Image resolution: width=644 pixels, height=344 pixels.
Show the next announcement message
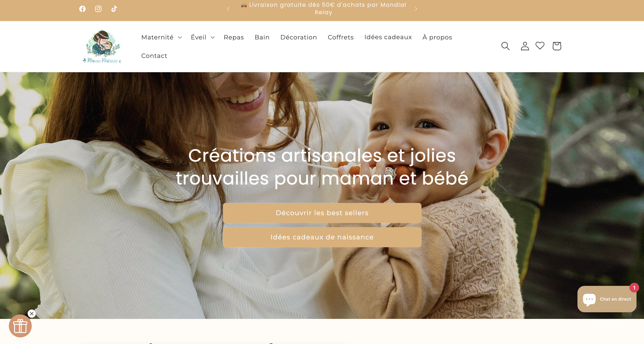click(x=416, y=9)
